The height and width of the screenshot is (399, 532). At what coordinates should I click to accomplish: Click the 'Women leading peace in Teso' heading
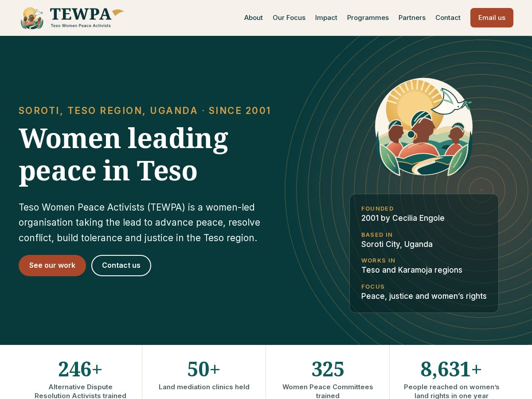tap(123, 154)
